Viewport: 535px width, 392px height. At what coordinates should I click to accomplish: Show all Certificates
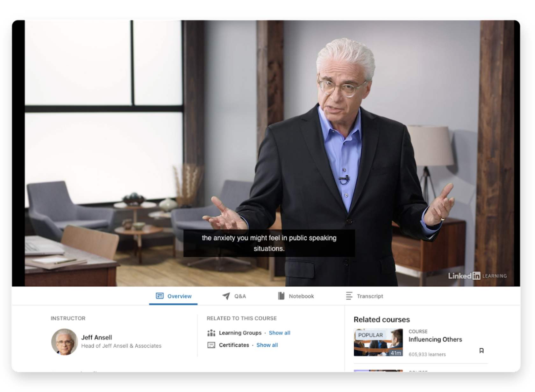click(x=267, y=345)
